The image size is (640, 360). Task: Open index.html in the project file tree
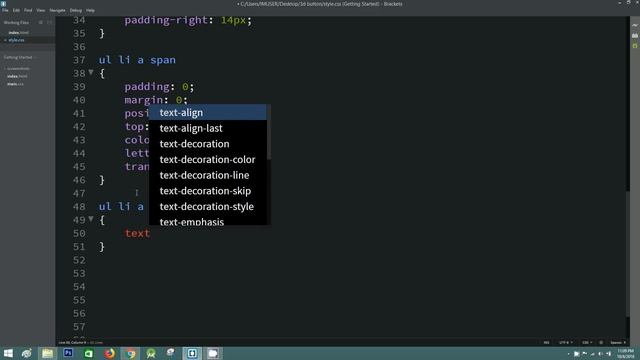[x=18, y=76]
